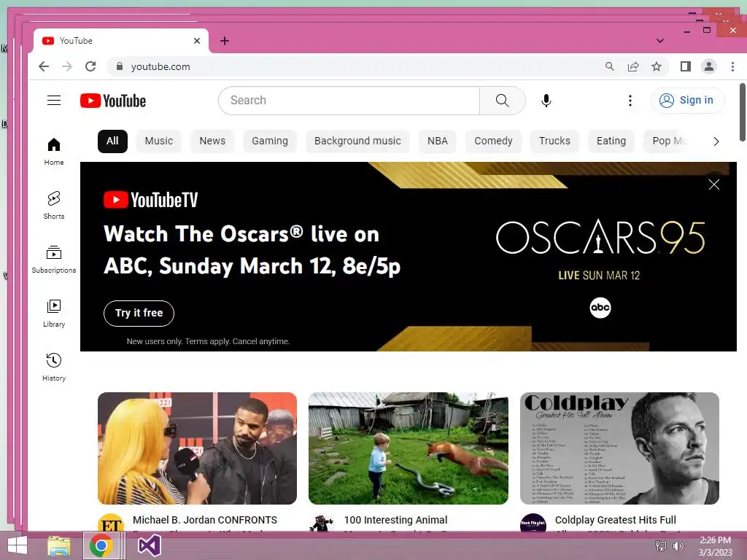747x560 pixels.
Task: Open File Explorer from taskbar
Action: click(59, 545)
